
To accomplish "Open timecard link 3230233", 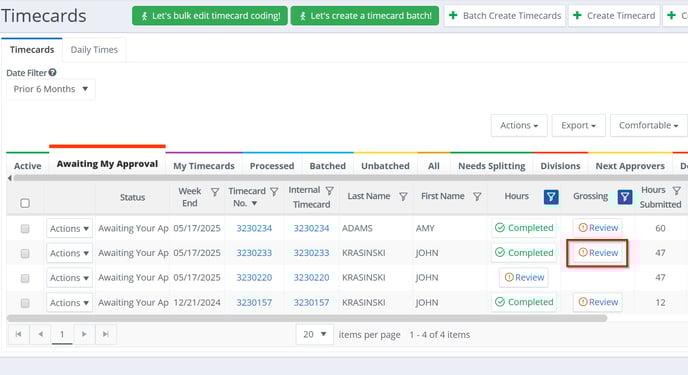I will [254, 253].
